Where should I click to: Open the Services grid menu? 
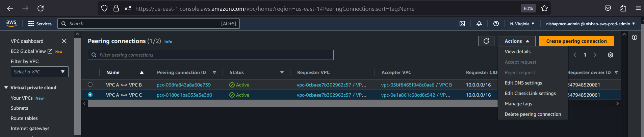(x=40, y=24)
